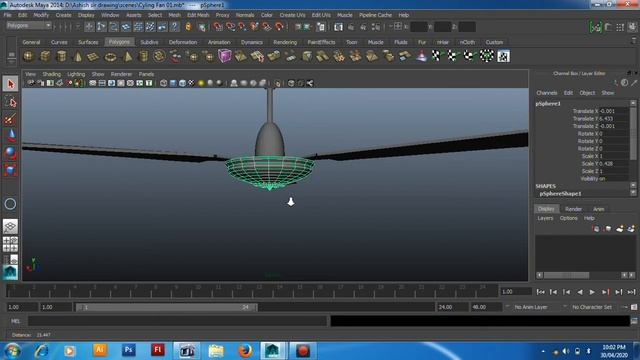Screen dimensions: 640x360
Task: Open the Create UVs menu
Action: pos(292,15)
